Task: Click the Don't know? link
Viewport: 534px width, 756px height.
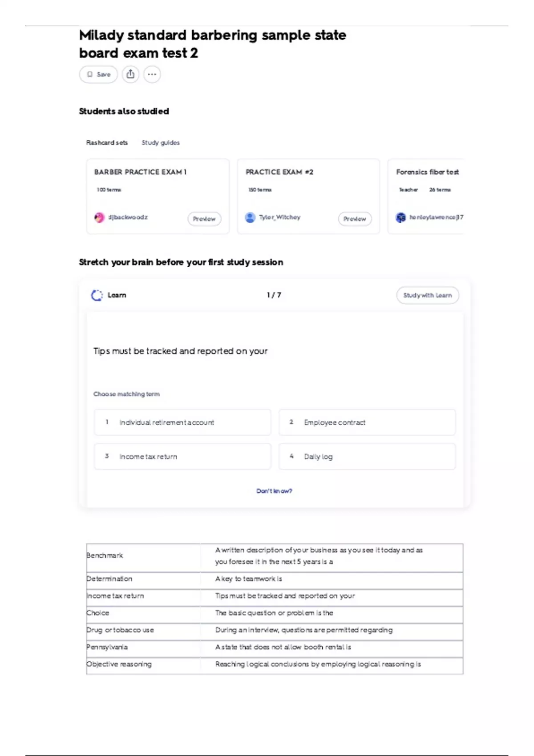Action: [x=274, y=491]
